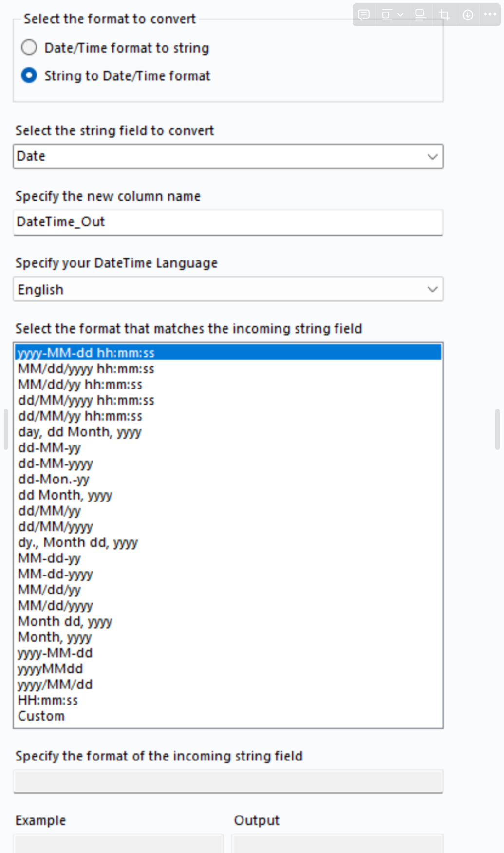Open the alignment options dropdown arrow
504x853 pixels.
(x=400, y=15)
